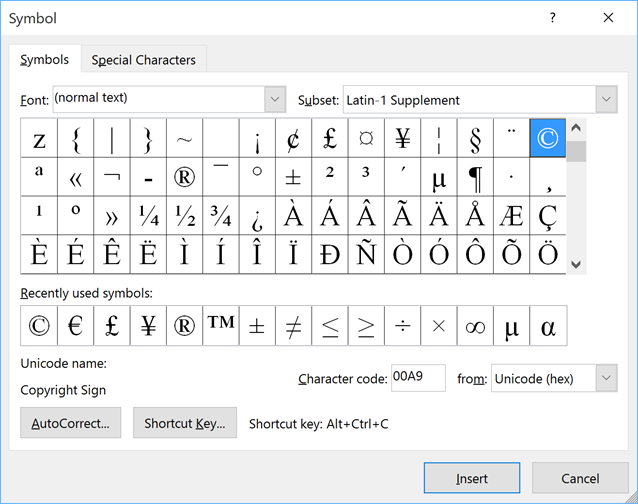Pick the registered trademark symbol in grid
Screen dimensions: 638x504
184,177
